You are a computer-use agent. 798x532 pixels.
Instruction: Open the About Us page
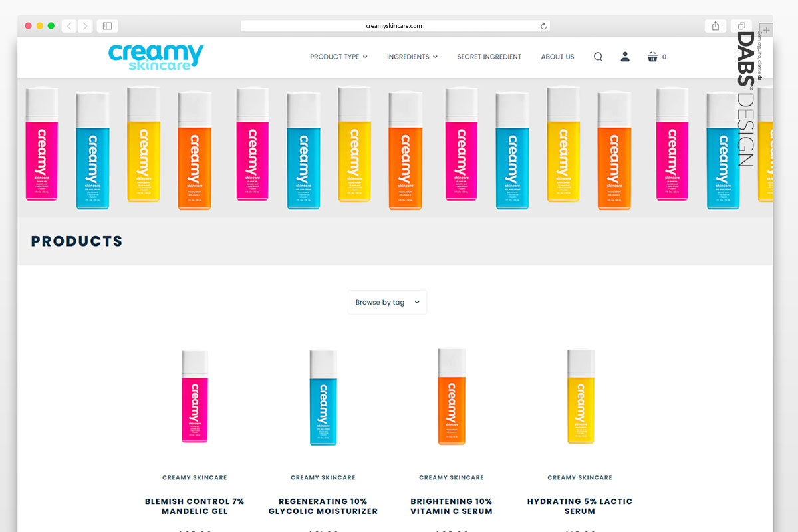click(x=557, y=57)
